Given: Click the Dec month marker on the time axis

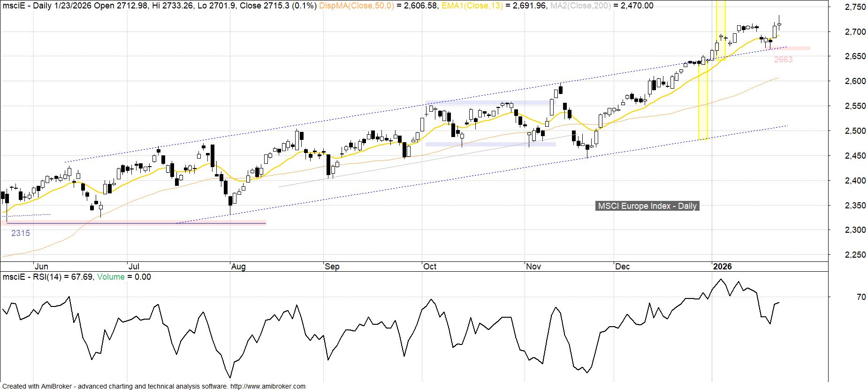Looking at the screenshot, I should pyautogui.click(x=622, y=267).
